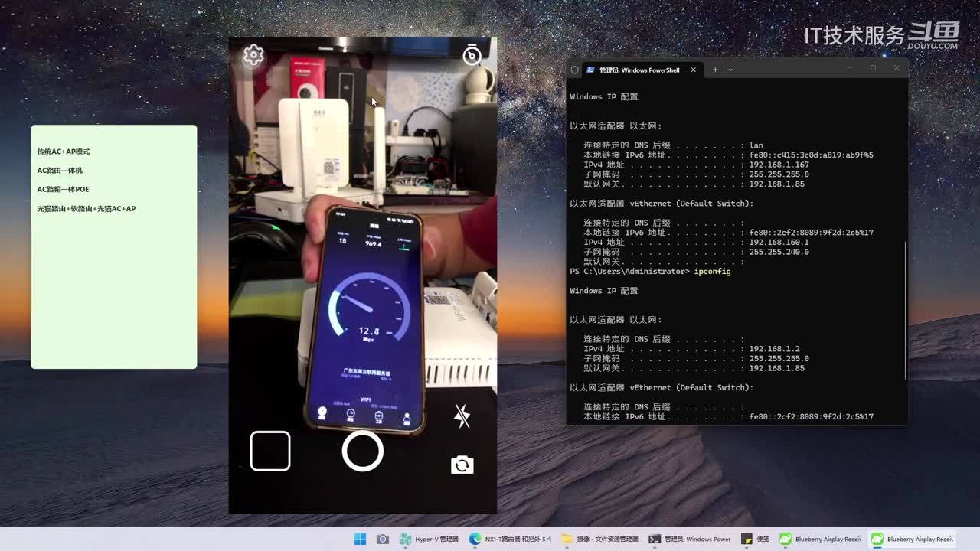Tap the camera timer icon
Image resolution: width=980 pixels, height=551 pixels.
click(472, 54)
